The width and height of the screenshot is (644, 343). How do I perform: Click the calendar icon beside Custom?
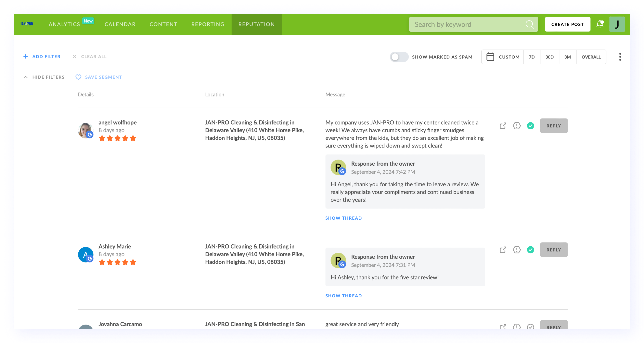(x=490, y=57)
